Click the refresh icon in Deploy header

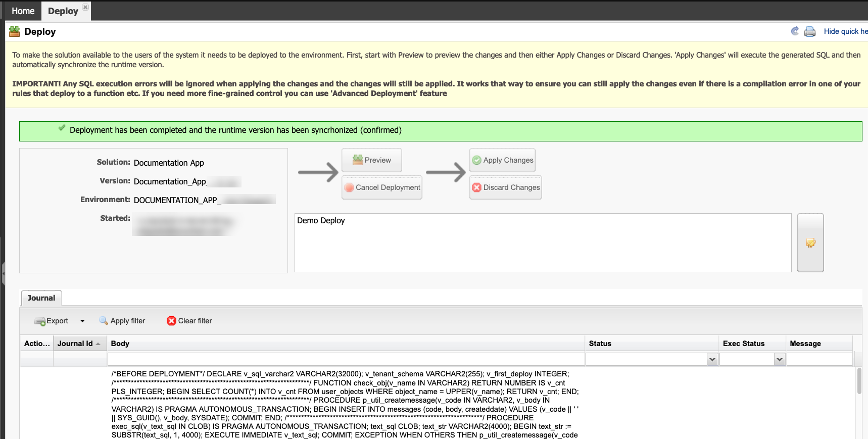[795, 31]
